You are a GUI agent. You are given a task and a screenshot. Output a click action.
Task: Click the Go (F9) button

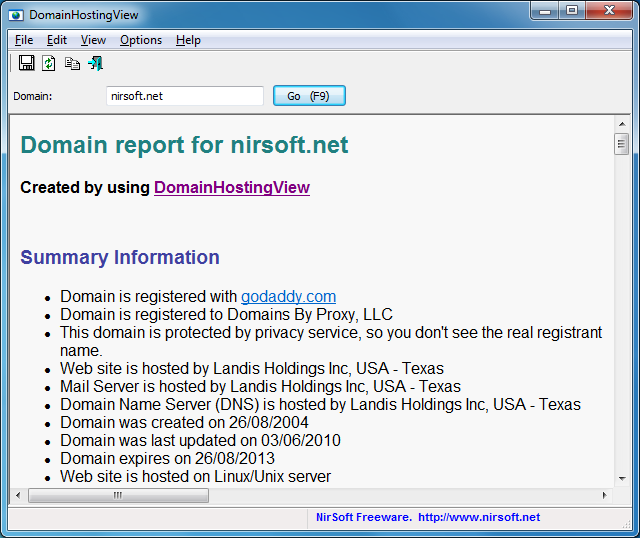coord(309,96)
